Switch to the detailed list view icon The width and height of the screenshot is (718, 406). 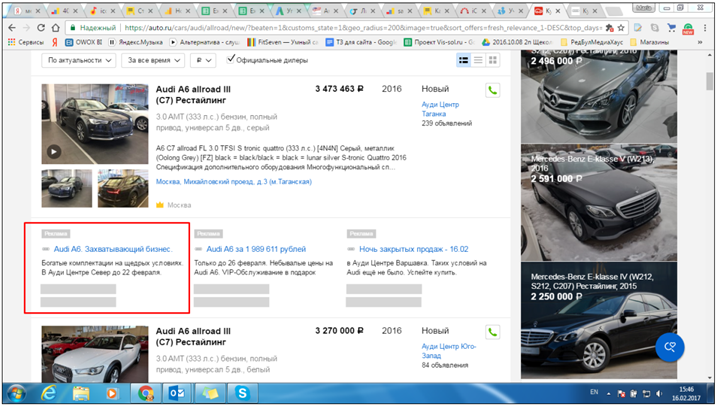(463, 61)
